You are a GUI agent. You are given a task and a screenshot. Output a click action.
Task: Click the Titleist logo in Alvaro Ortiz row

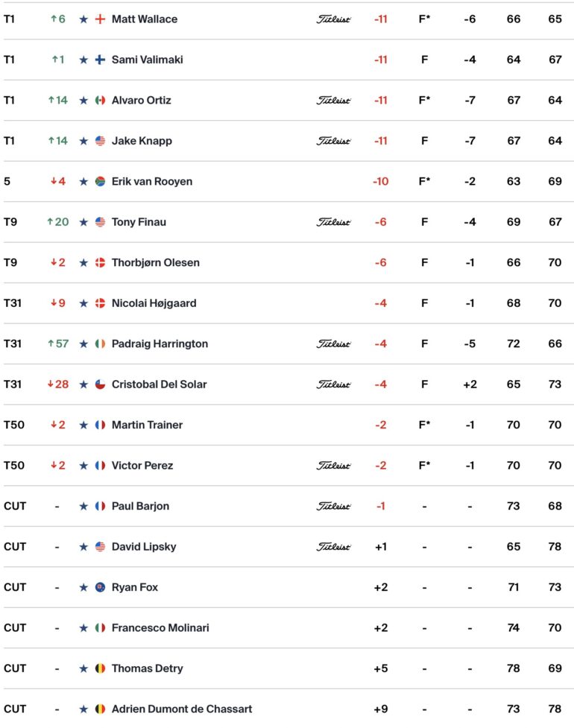333,101
